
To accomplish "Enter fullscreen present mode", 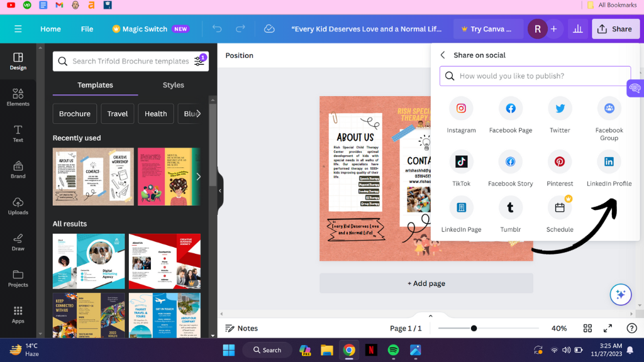I will tap(608, 328).
